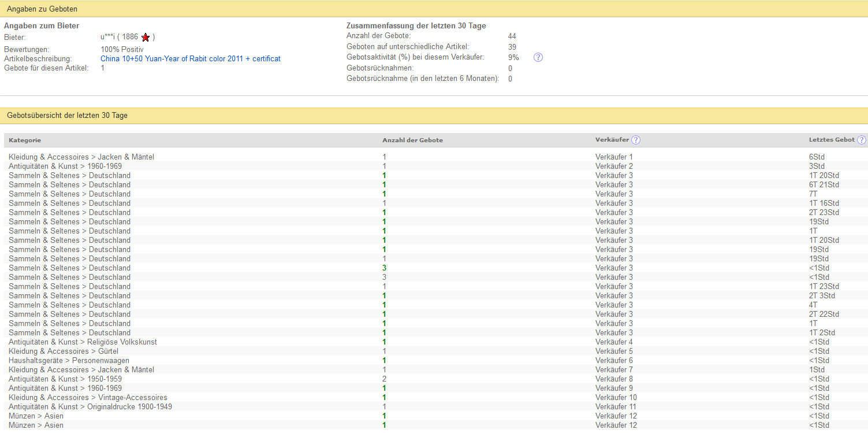Click the Anzahl der Gebote column header

pyautogui.click(x=412, y=140)
